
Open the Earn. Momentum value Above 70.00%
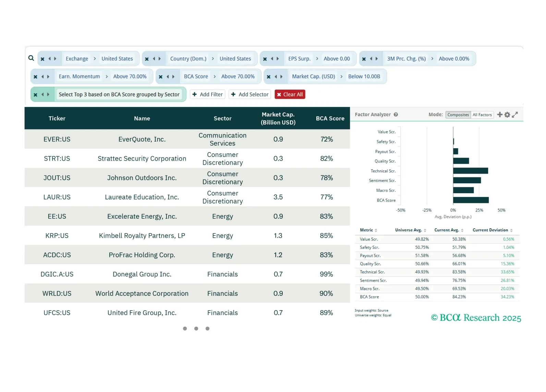point(130,77)
